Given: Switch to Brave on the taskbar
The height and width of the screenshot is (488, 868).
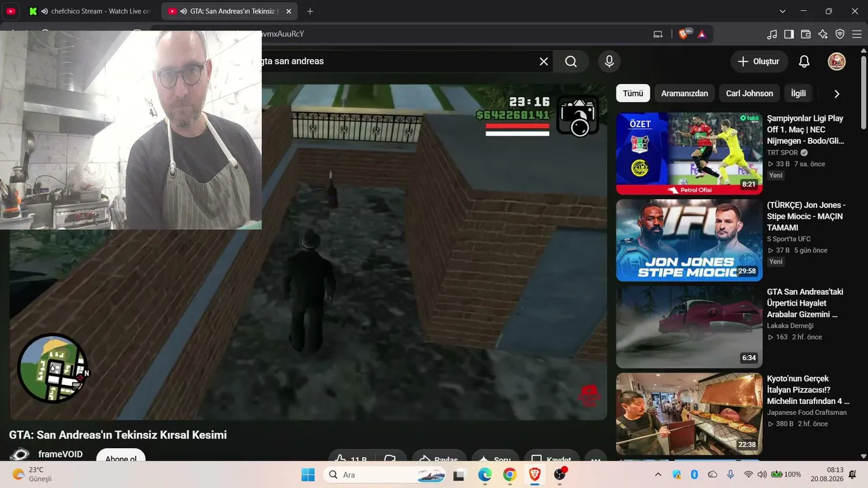Looking at the screenshot, I should click(x=534, y=474).
